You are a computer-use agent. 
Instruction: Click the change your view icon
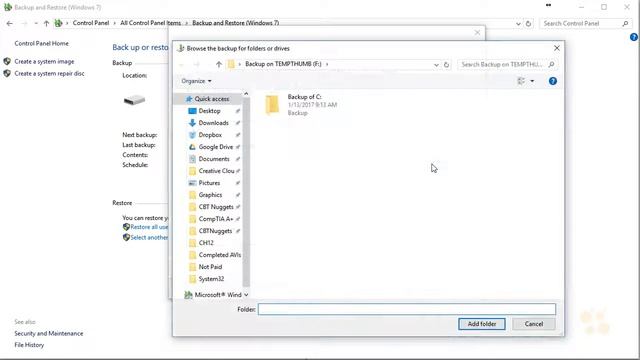[521, 81]
